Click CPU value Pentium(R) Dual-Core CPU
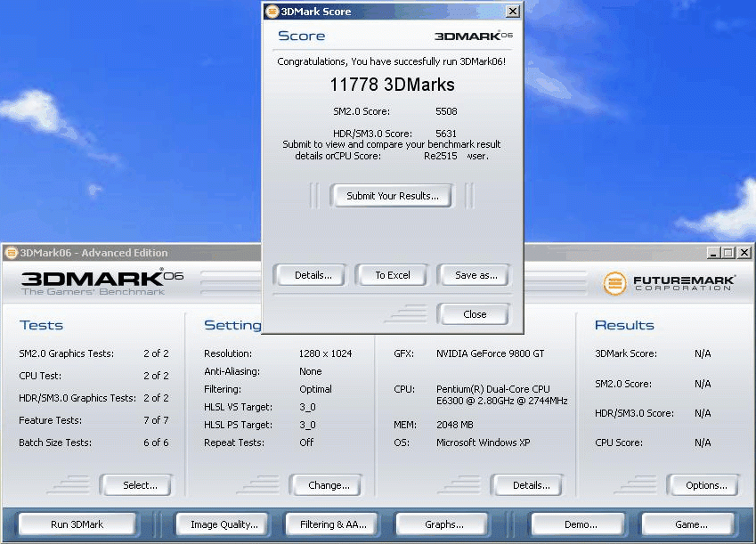The width and height of the screenshot is (756, 544). pos(493,389)
